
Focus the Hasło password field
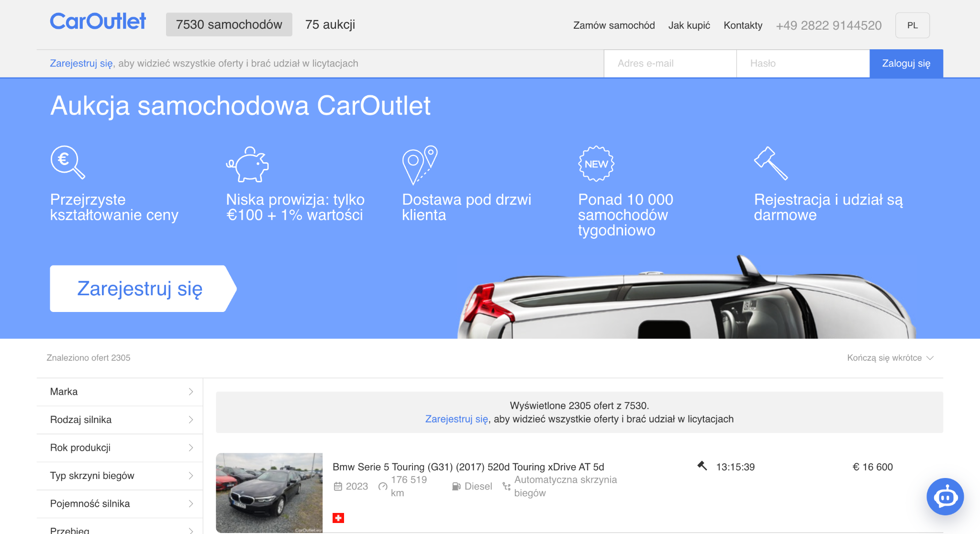coord(803,63)
